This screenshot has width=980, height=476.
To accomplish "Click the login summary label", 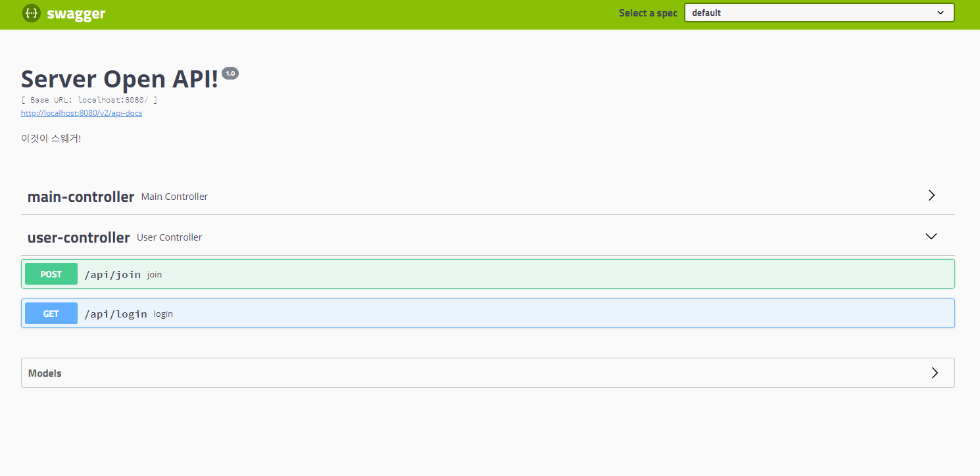I will (x=163, y=314).
